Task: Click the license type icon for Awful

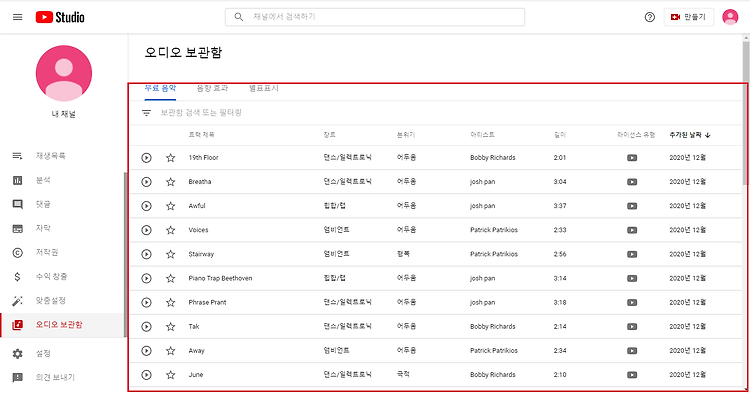Action: (632, 206)
